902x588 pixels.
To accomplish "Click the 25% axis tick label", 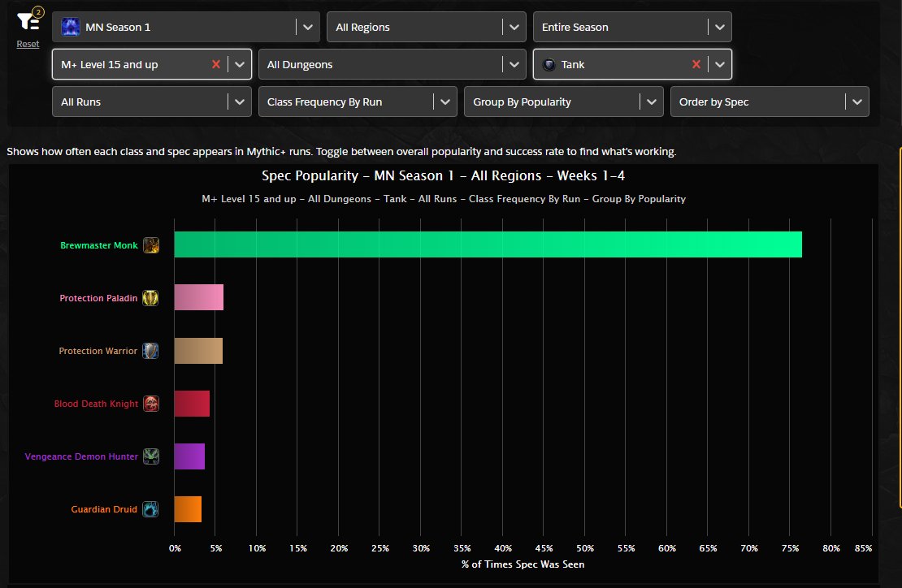I will pos(379,548).
